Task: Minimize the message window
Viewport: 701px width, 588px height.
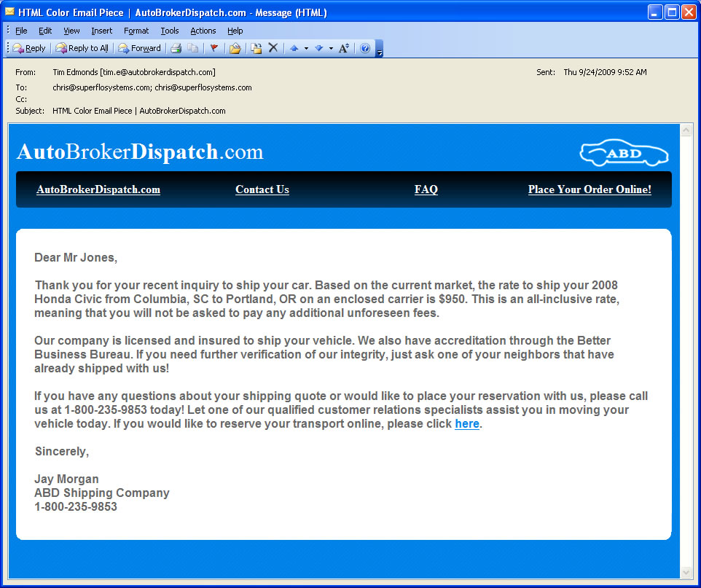Action: [x=655, y=12]
